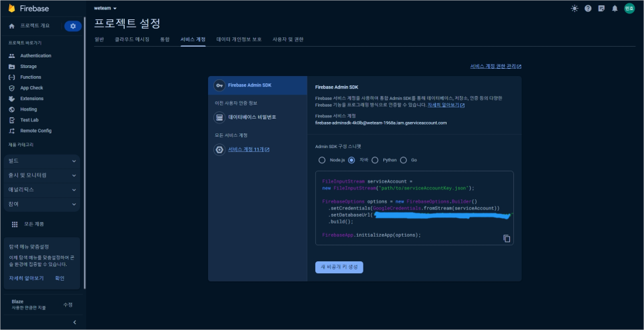The width and height of the screenshot is (644, 330).
Task: Toggle the light/dark theme sun icon
Action: (574, 8)
